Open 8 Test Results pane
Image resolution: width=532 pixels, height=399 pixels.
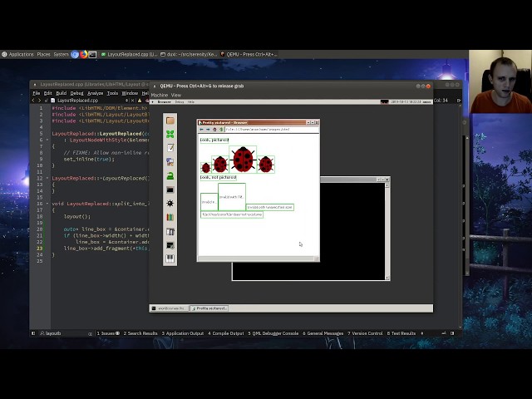[x=401, y=333]
